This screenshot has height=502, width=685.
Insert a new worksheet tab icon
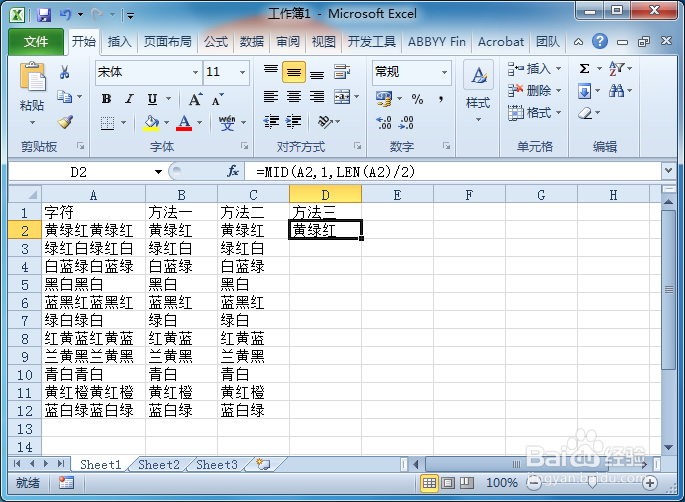[263, 464]
